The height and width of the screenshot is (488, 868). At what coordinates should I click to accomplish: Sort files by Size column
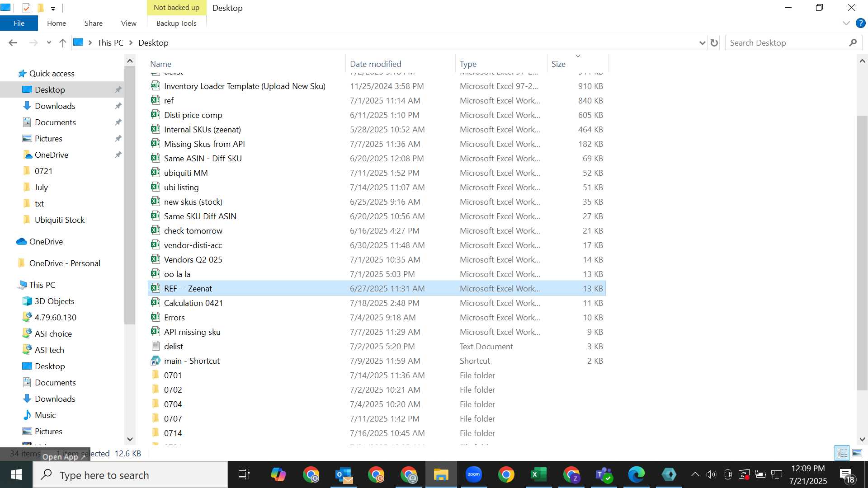pyautogui.click(x=577, y=64)
